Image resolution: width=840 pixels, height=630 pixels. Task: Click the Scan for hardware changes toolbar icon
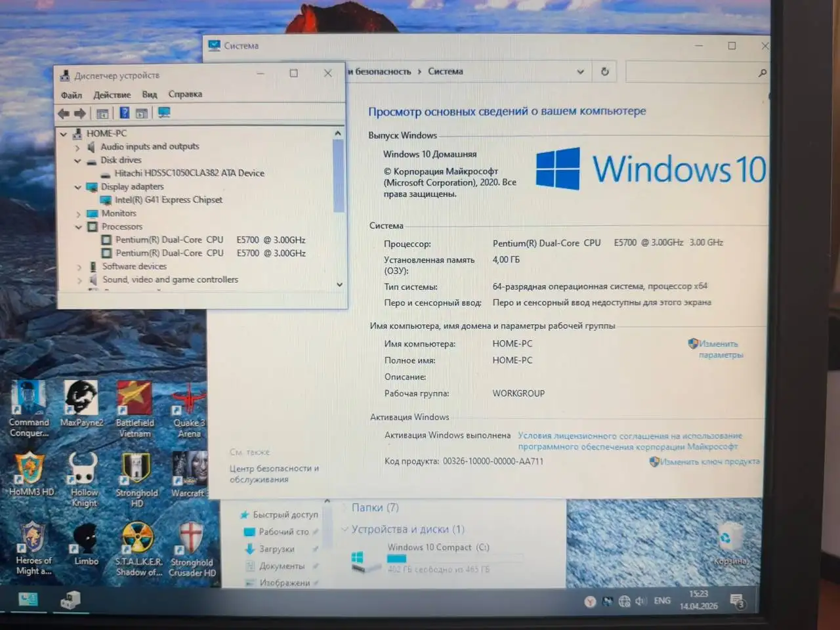164,112
